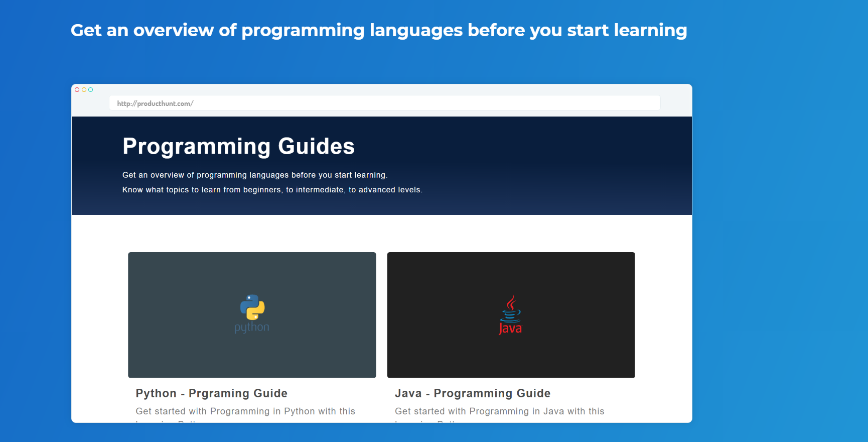
Task: Click the Java logo icon
Action: [510, 315]
